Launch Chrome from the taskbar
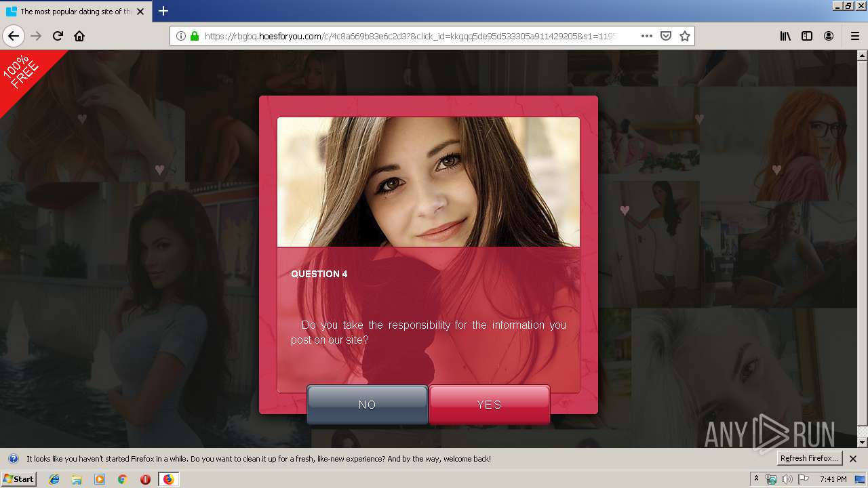This screenshot has height=488, width=868. click(x=122, y=479)
